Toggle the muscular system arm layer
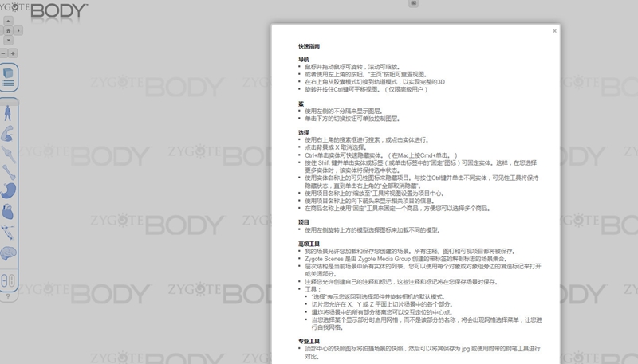 click(x=7, y=134)
